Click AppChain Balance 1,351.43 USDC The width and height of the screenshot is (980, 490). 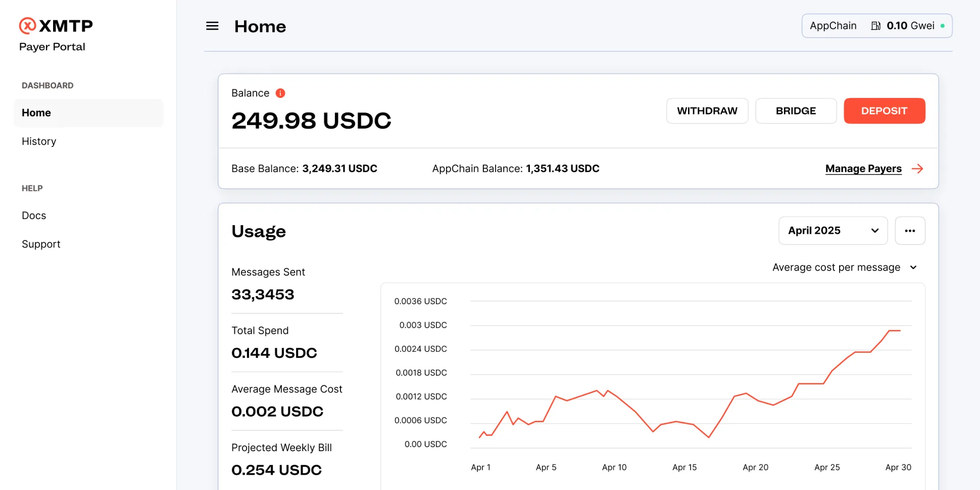click(516, 168)
